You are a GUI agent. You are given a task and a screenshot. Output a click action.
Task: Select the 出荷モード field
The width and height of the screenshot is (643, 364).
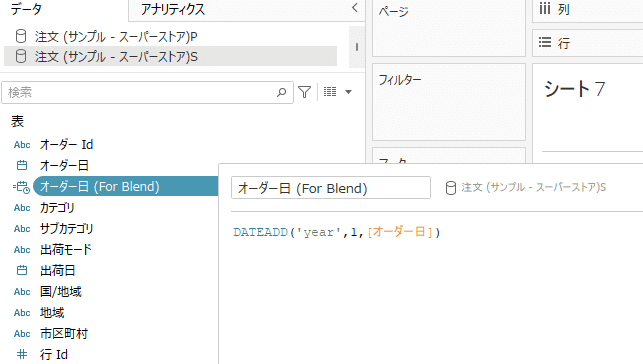coord(66,249)
